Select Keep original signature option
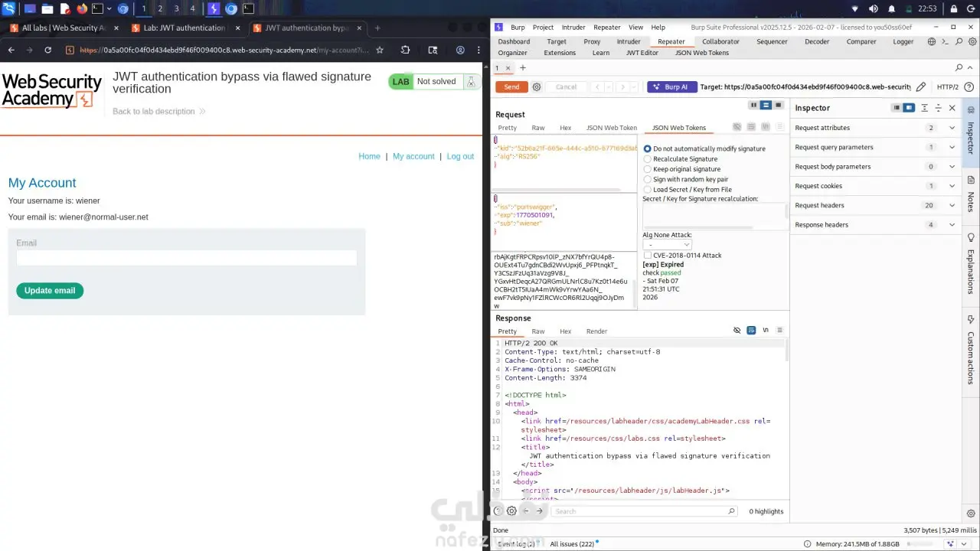 682,168
